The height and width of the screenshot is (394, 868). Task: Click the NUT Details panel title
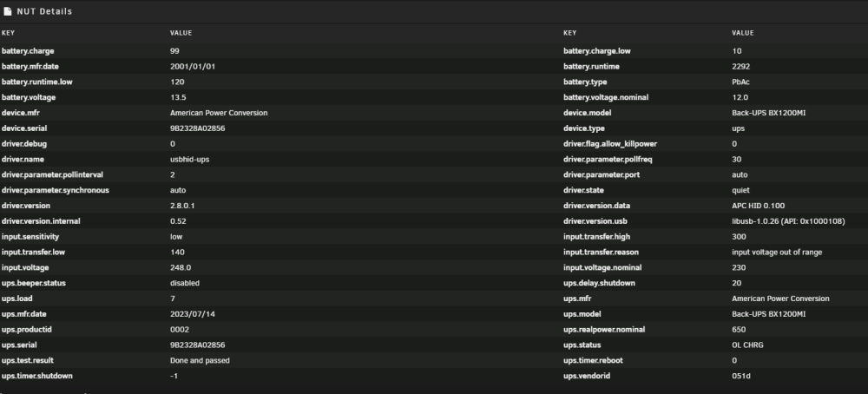[x=44, y=11]
